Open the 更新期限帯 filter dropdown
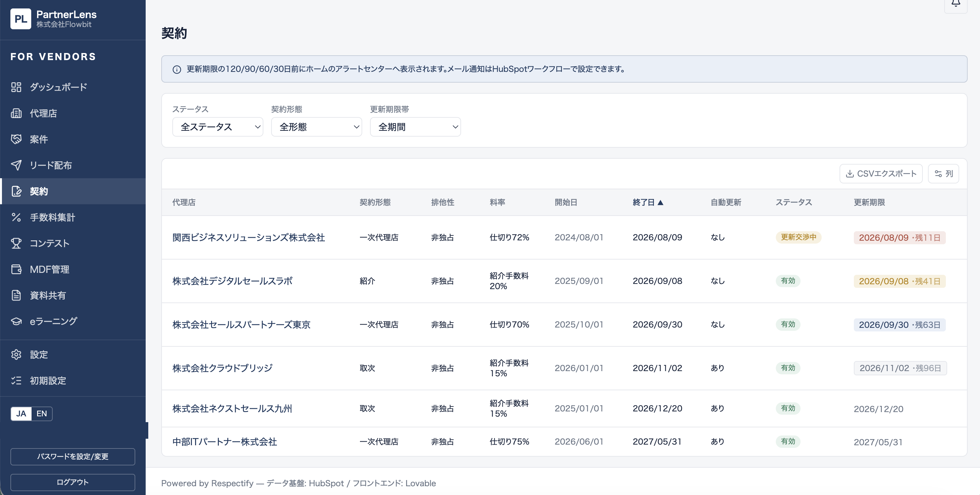Viewport: 980px width, 495px height. (416, 127)
